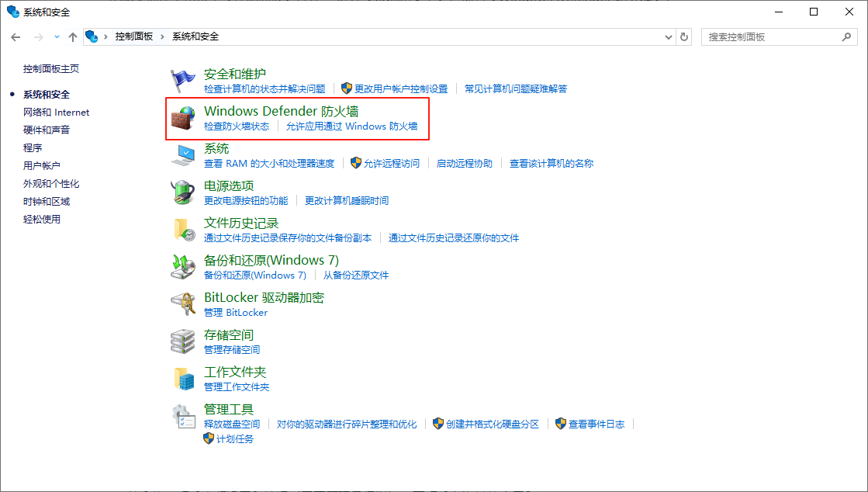Viewport: 868px width, 492px height.
Task: Click 更改计算机睡眠时间 link
Action: pos(347,200)
